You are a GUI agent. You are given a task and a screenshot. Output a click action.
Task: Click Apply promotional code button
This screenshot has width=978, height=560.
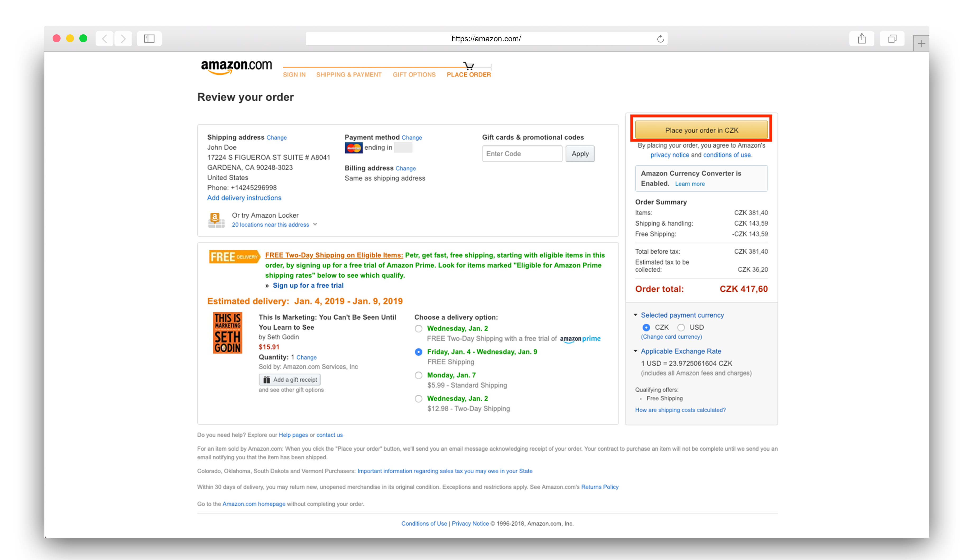pyautogui.click(x=579, y=153)
